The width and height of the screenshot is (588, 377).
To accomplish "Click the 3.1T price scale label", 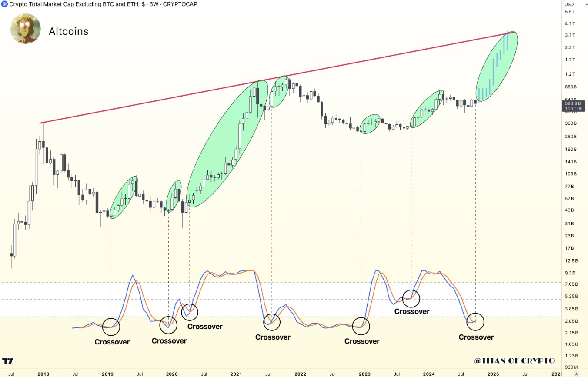I will click(x=570, y=35).
